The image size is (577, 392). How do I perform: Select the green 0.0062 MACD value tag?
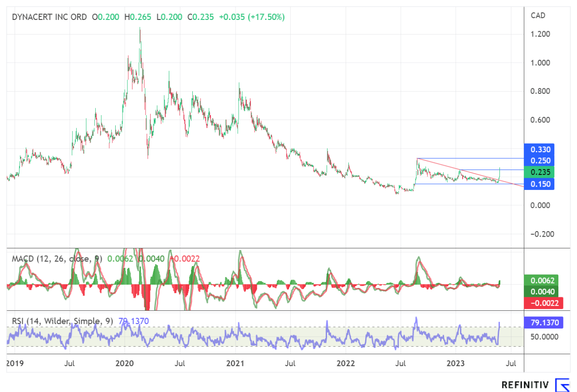pyautogui.click(x=541, y=281)
